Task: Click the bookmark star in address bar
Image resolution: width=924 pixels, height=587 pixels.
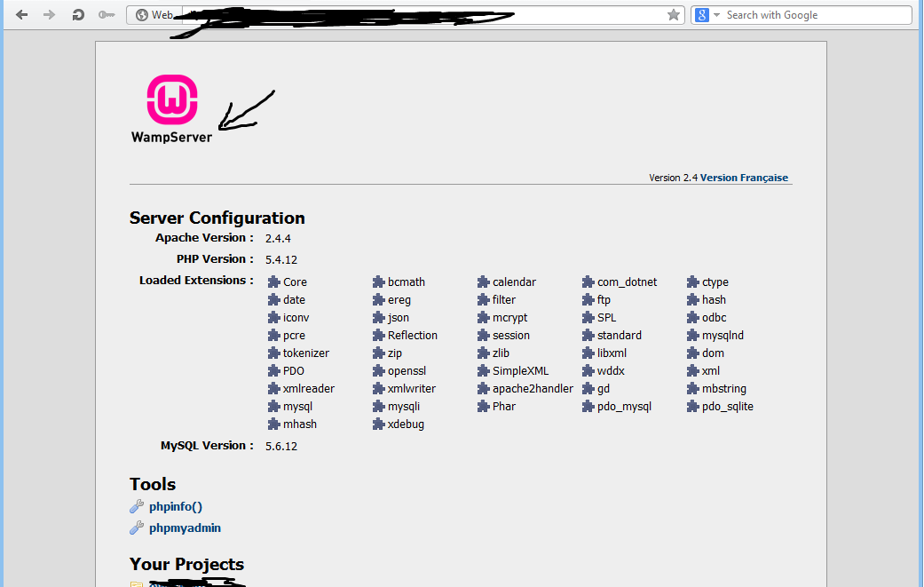Action: point(674,15)
